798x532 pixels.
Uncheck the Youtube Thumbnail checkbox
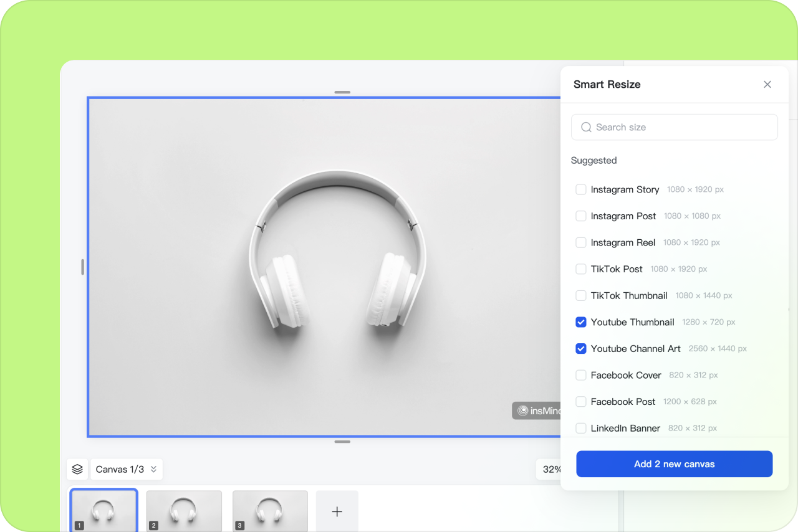pos(580,322)
